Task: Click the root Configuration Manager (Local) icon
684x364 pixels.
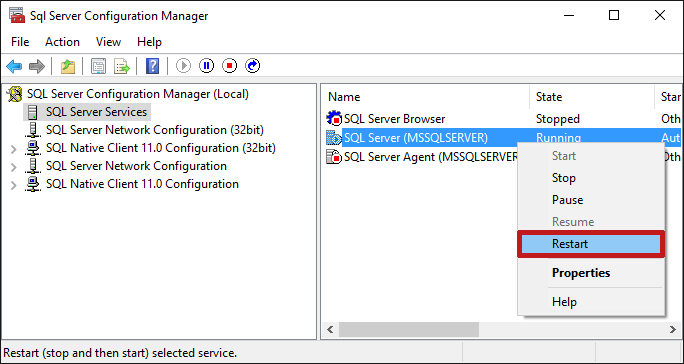Action: coord(15,94)
